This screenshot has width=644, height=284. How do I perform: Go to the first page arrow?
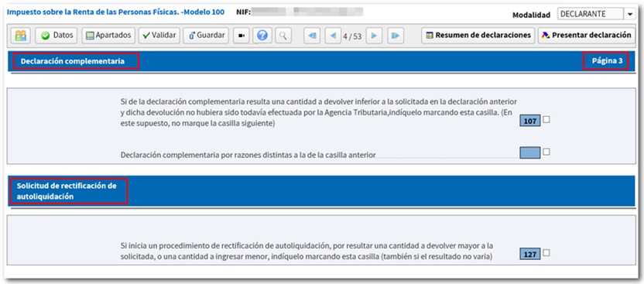(x=312, y=36)
